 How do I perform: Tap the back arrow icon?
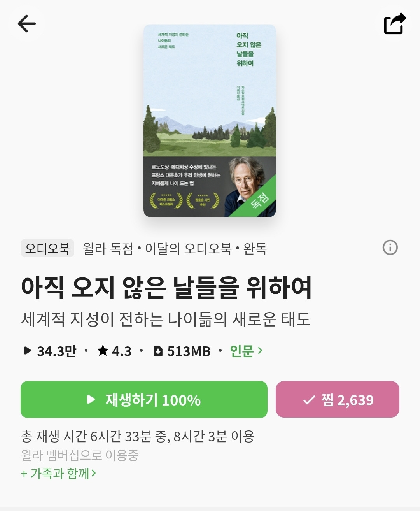[27, 24]
